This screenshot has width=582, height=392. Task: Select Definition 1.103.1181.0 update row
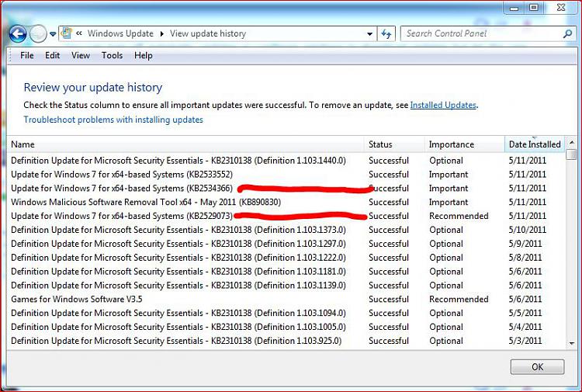point(286,272)
